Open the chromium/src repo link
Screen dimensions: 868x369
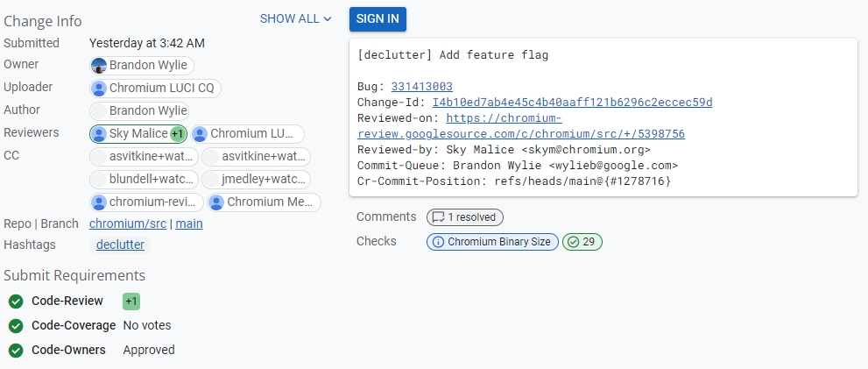pos(128,224)
